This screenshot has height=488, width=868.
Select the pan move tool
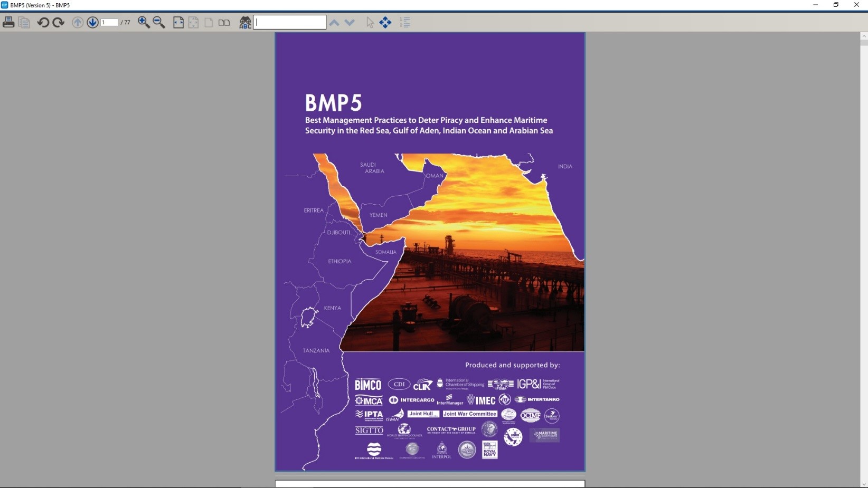(x=385, y=22)
